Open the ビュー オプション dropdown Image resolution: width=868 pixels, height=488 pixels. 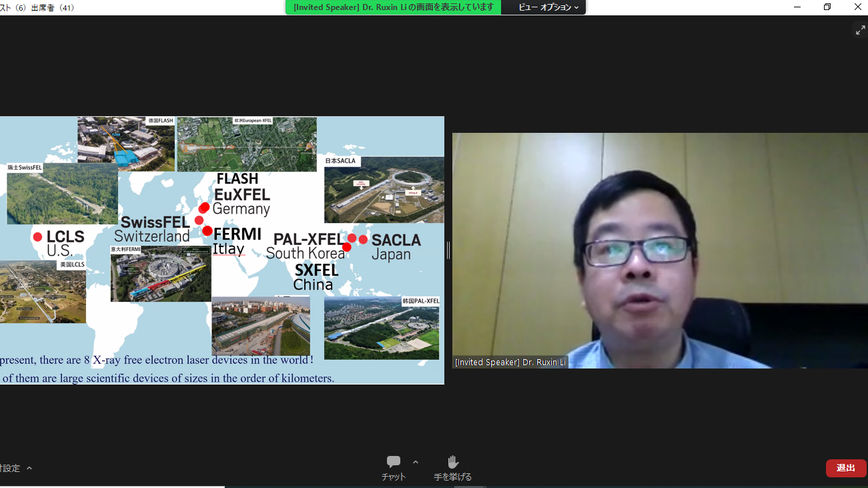click(549, 7)
